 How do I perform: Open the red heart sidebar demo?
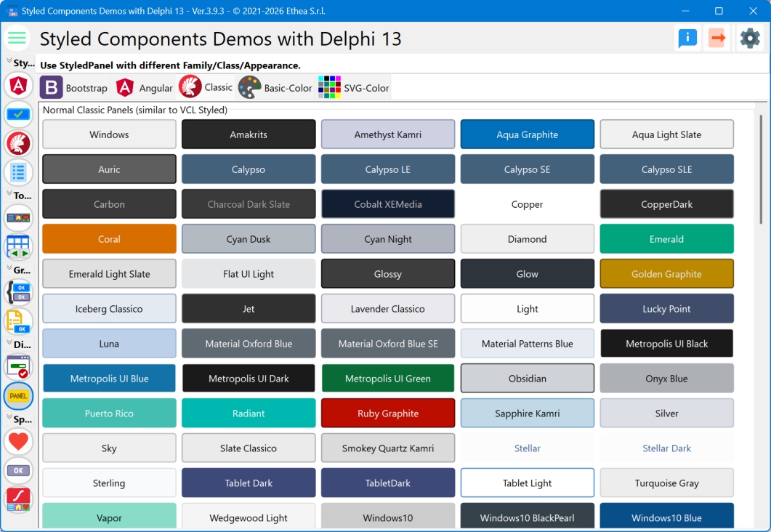click(x=18, y=441)
